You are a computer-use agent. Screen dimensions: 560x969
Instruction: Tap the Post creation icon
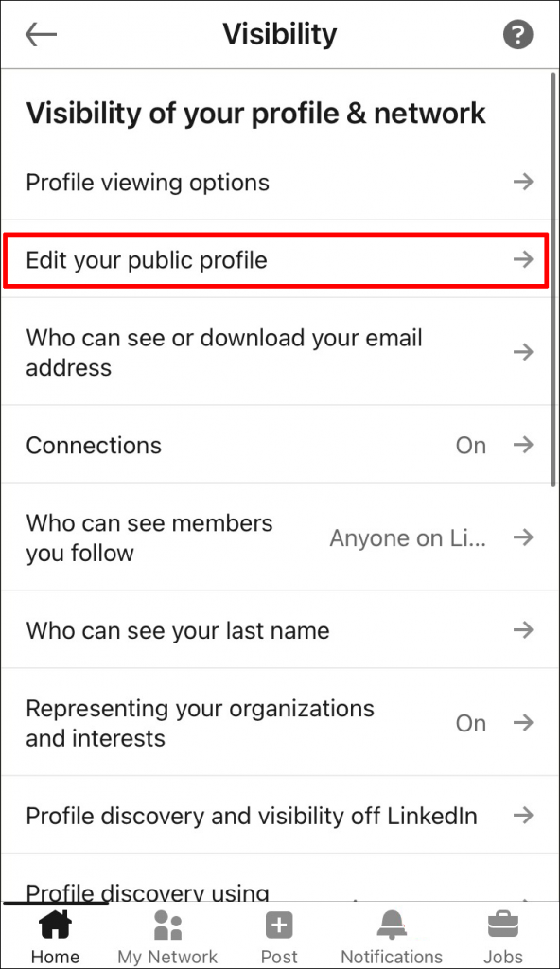279,925
